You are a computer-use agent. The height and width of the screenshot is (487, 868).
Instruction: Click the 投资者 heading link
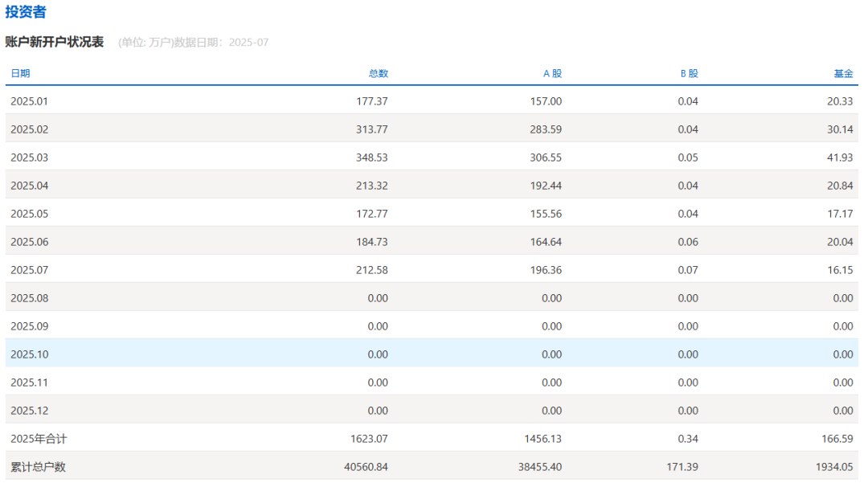(x=26, y=12)
